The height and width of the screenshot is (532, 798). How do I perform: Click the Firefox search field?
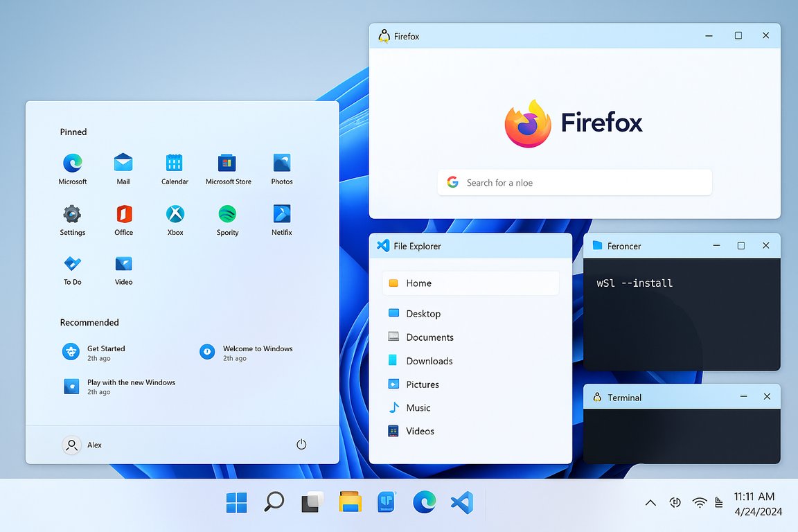point(574,182)
